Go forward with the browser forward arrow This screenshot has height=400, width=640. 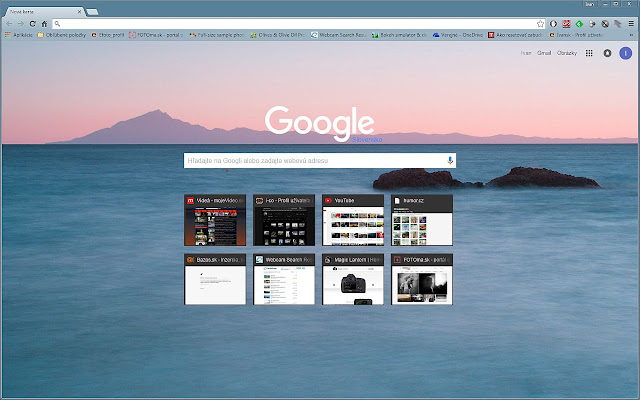[21, 24]
